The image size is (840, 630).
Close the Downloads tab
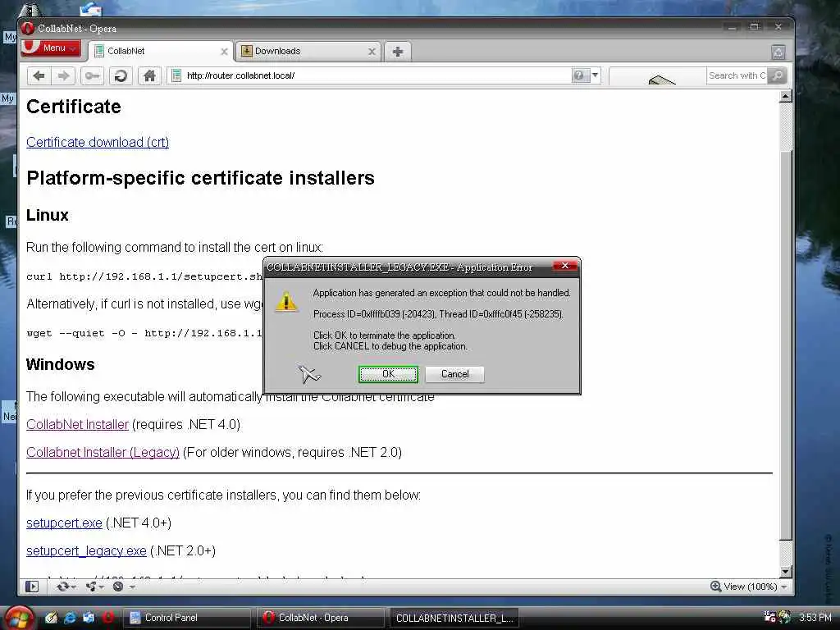pyautogui.click(x=372, y=52)
